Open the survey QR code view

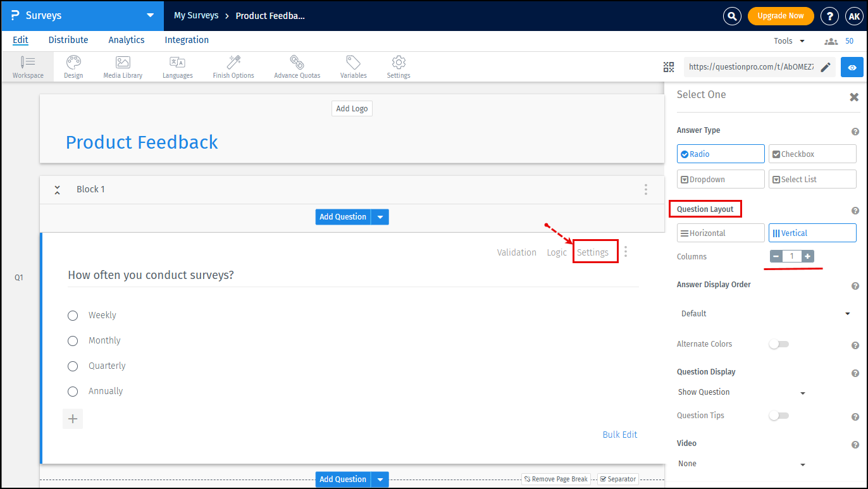[x=668, y=66]
